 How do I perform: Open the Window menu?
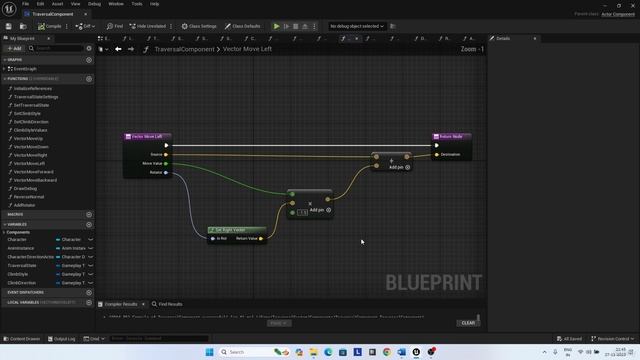click(x=116, y=4)
